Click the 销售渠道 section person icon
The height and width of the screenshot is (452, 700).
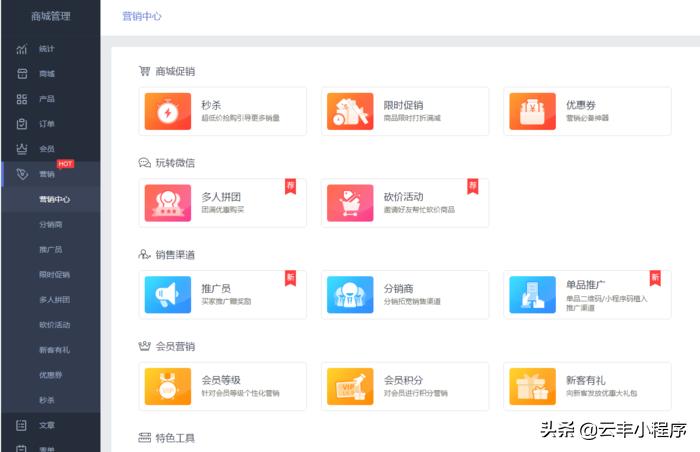click(x=144, y=255)
